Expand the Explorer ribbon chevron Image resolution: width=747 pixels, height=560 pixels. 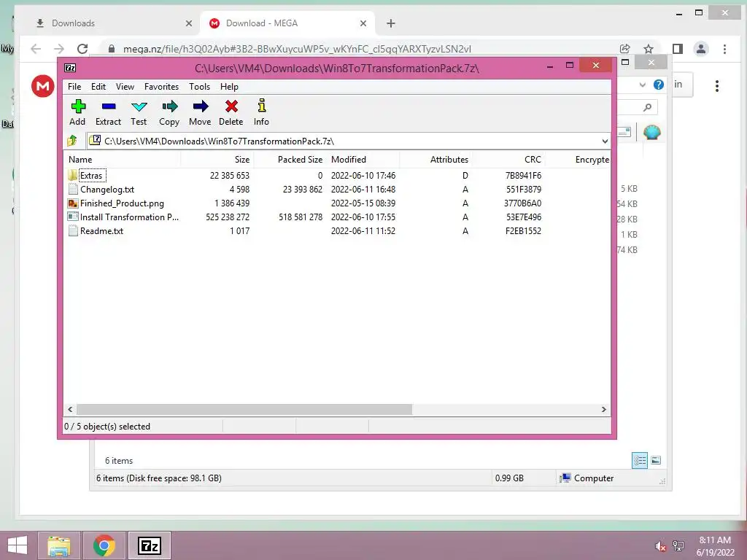[642, 85]
